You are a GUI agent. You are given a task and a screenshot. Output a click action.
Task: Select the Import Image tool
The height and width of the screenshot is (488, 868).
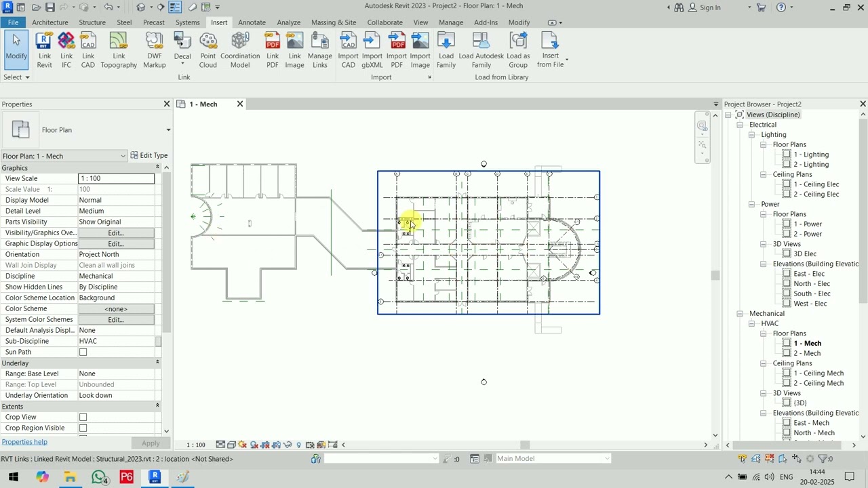click(420, 50)
